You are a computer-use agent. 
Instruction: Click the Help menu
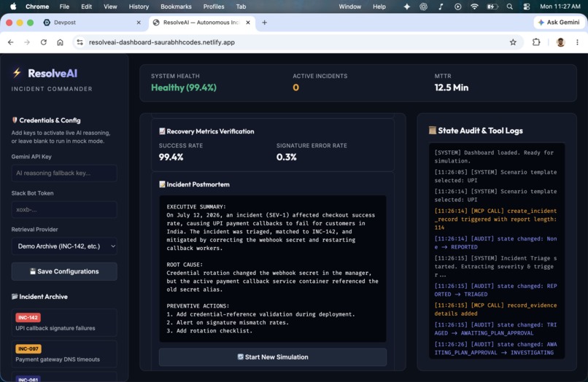(x=379, y=7)
